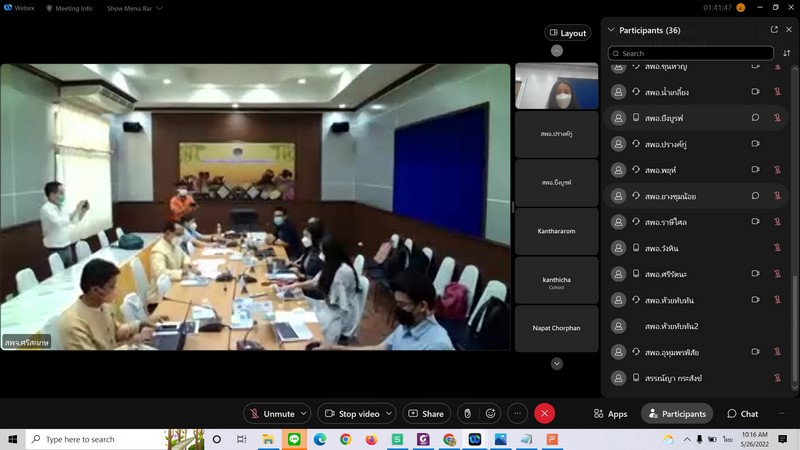Open Meeting Info at the top

(70, 8)
